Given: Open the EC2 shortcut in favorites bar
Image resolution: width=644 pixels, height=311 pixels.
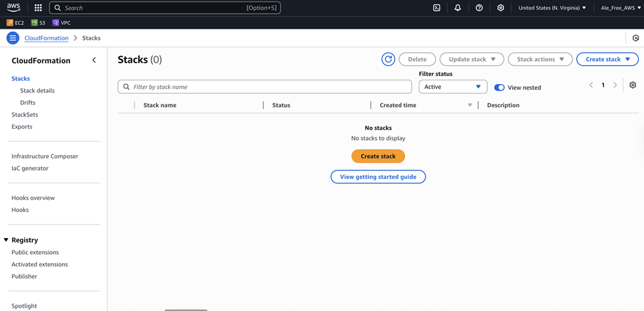Looking at the screenshot, I should point(15,23).
